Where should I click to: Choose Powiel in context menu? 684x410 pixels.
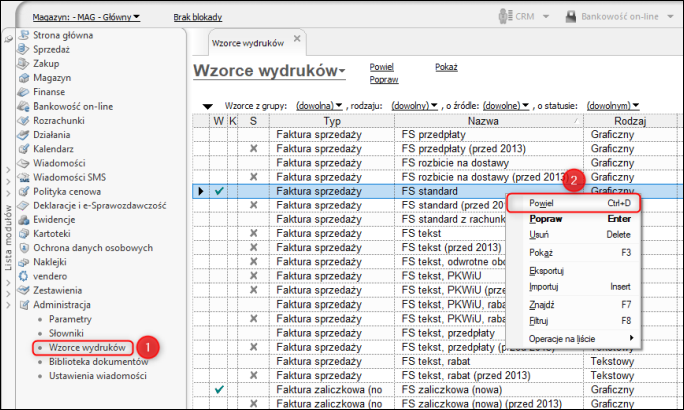click(x=574, y=203)
